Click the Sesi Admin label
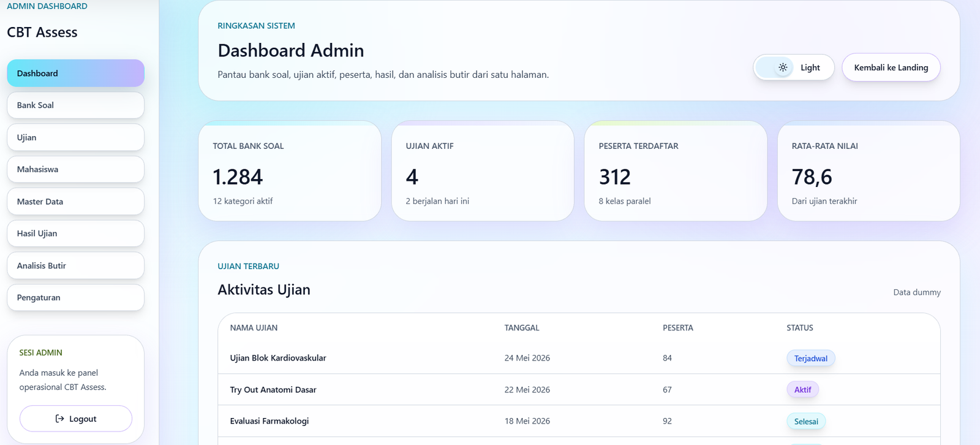 tap(40, 352)
